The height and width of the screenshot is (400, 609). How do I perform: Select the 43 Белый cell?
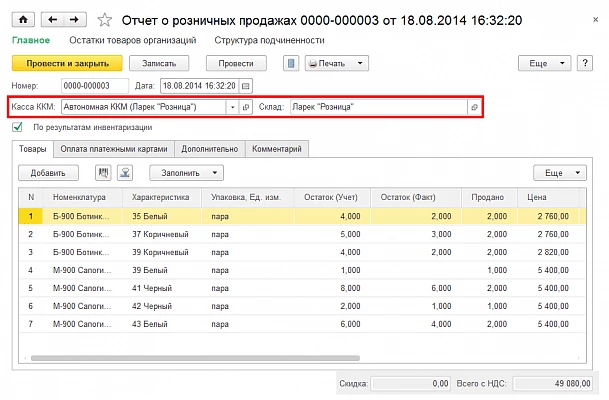click(x=162, y=324)
